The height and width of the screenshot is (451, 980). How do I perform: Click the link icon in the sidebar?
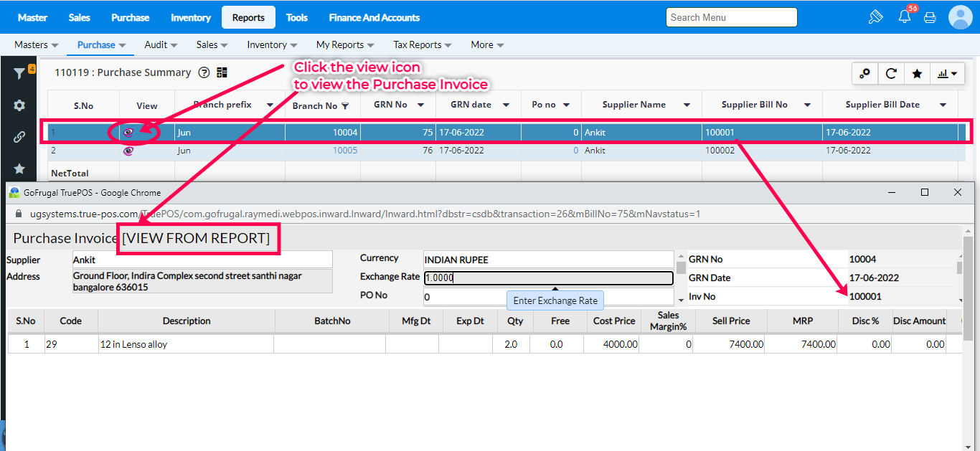click(19, 137)
